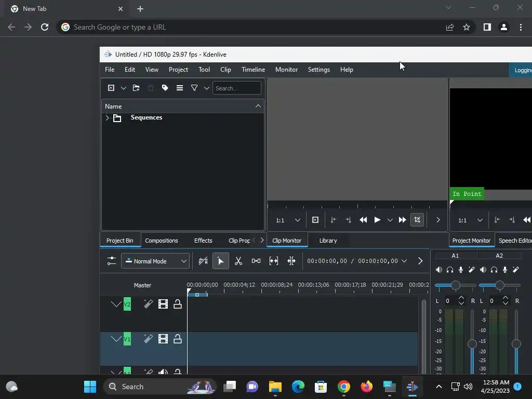Select the Spacer tool

click(x=256, y=261)
